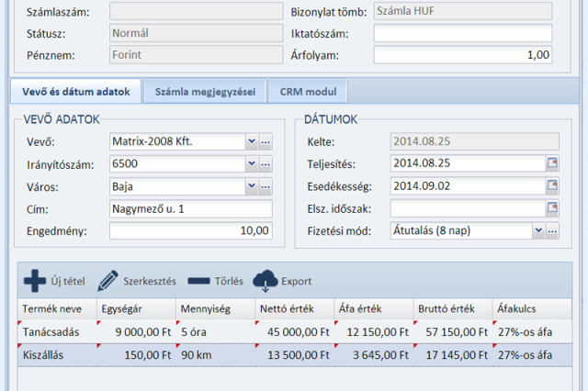Screen dimensions: 588x391
Task: Click the Törlés minus icon
Action: pyautogui.click(x=198, y=281)
